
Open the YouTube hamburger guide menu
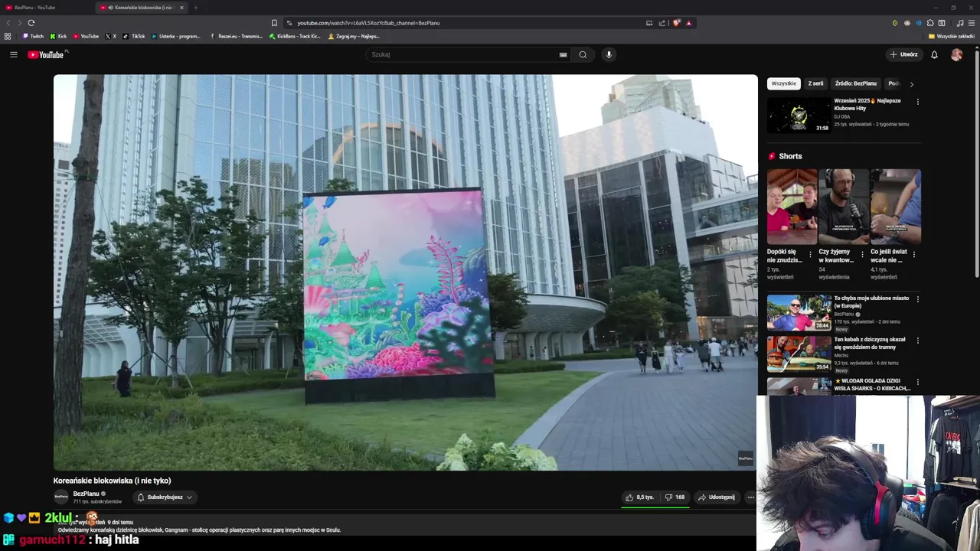pos(13,54)
